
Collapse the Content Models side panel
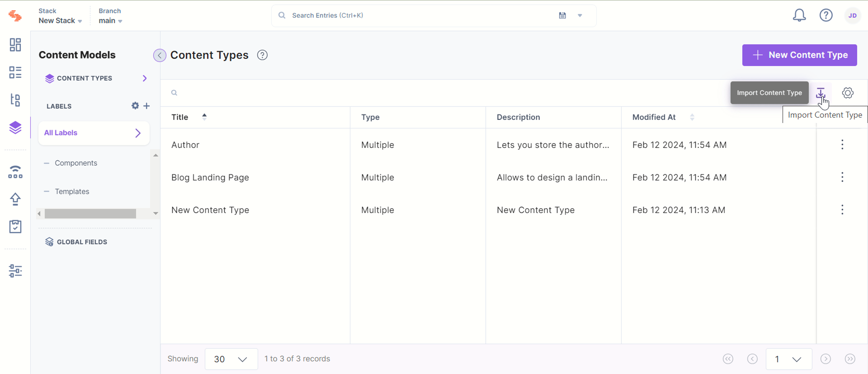tap(160, 55)
